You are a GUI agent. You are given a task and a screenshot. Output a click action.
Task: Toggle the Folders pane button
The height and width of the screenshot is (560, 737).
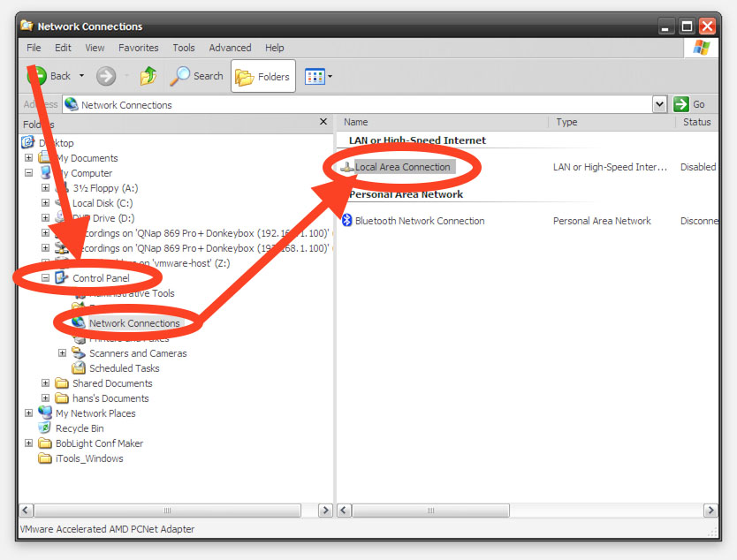point(262,77)
